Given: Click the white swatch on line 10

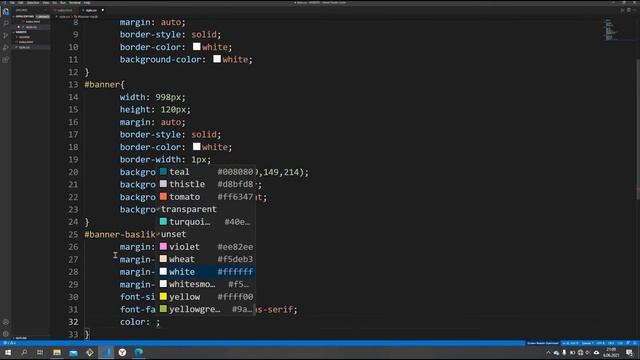Looking at the screenshot, I should [196, 47].
